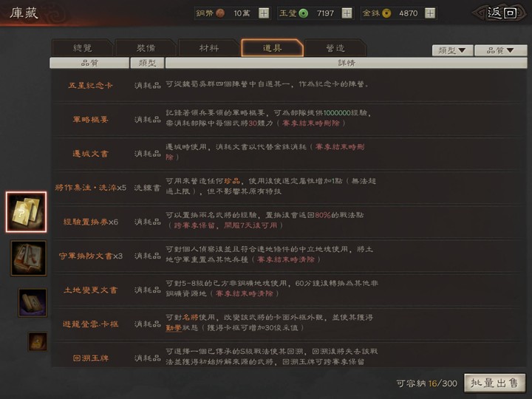Open the 類型 filter dropdown

[x=452, y=50]
